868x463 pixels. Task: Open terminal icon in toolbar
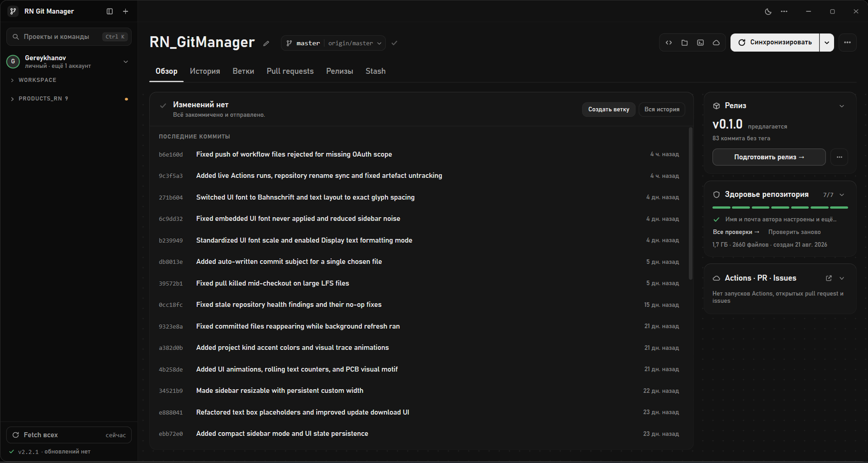(701, 43)
